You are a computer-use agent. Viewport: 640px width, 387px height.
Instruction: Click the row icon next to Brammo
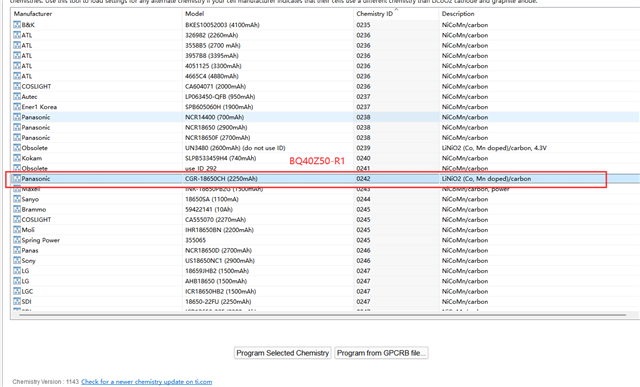(17, 209)
